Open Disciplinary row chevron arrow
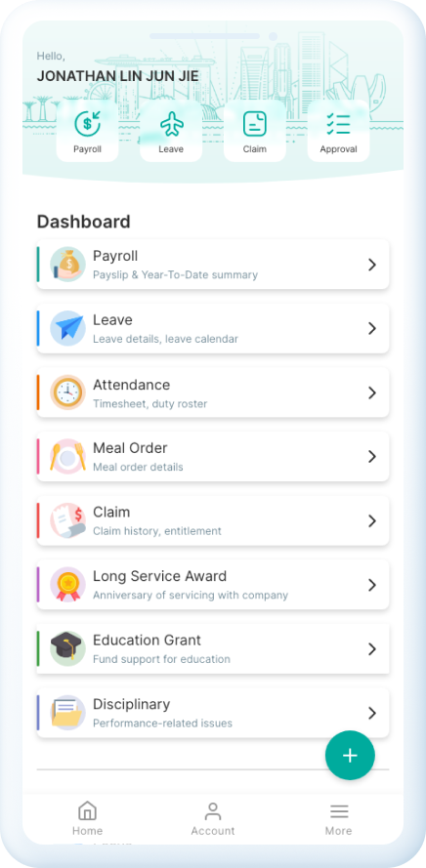Viewport: 426px width, 868px height. [x=372, y=713]
